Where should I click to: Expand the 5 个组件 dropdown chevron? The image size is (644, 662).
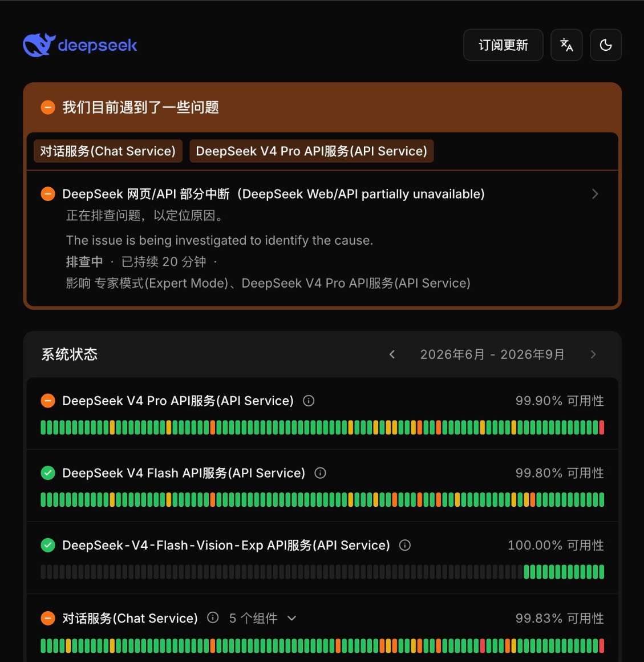pyautogui.click(x=291, y=619)
